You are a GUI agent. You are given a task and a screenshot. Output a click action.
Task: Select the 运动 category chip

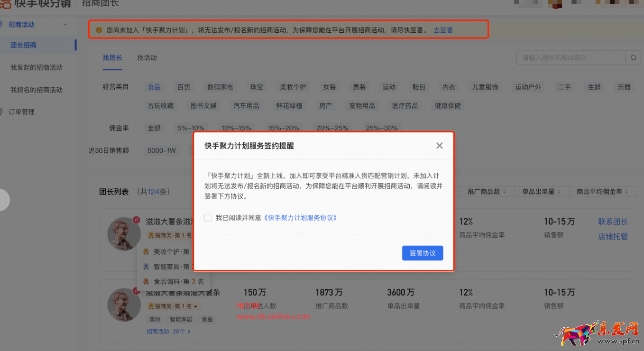point(389,87)
